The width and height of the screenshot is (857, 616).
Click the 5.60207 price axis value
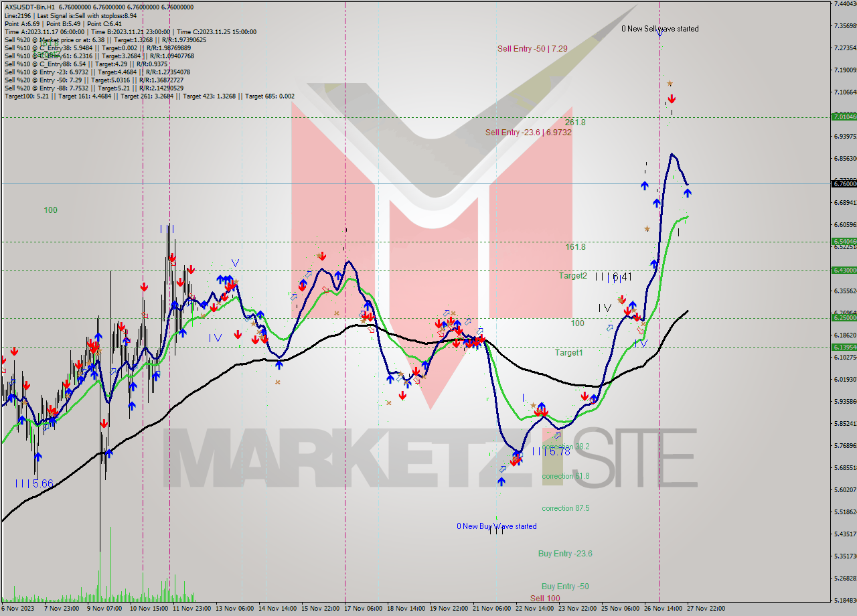click(845, 489)
